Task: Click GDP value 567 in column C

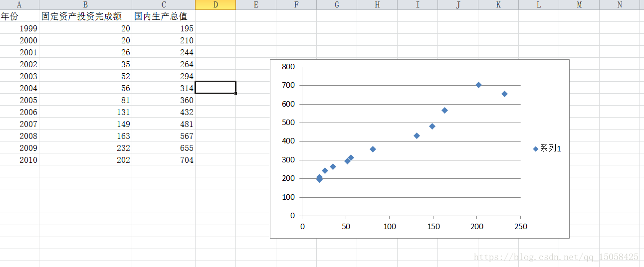Action: 164,135
